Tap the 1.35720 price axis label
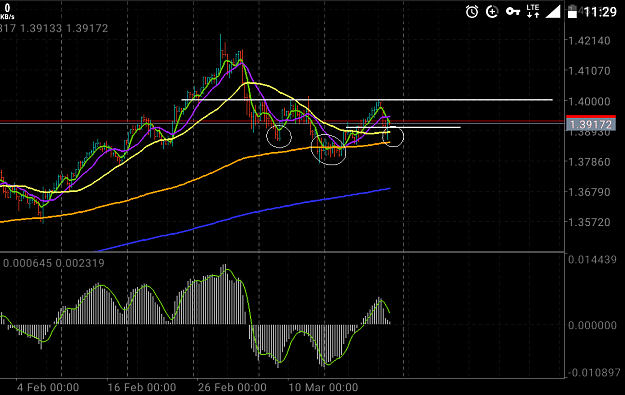This screenshot has width=625, height=395. click(x=589, y=222)
